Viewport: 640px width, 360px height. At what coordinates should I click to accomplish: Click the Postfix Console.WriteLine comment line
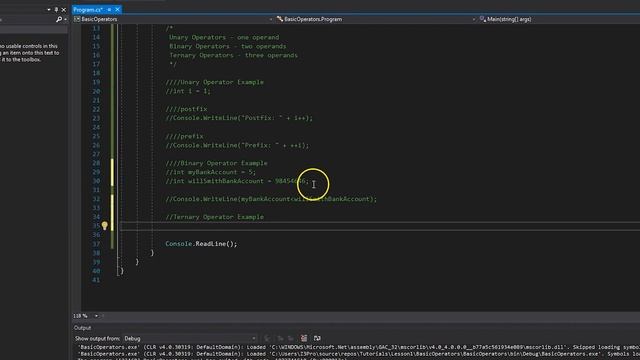pyautogui.click(x=239, y=118)
